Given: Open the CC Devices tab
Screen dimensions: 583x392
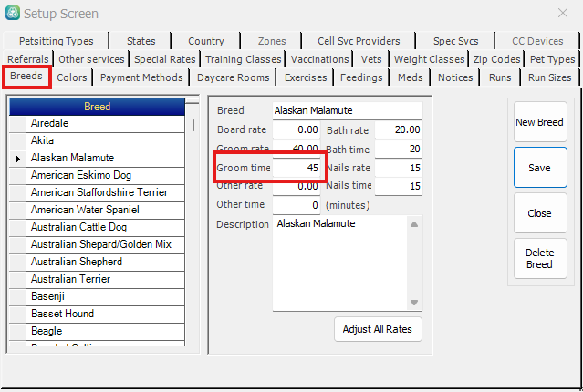Looking at the screenshot, I should pyautogui.click(x=537, y=41).
